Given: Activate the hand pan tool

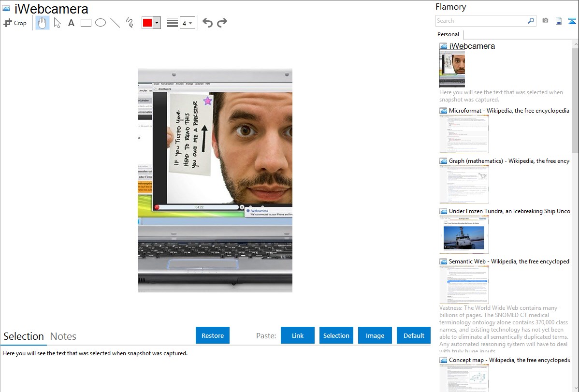Looking at the screenshot, I should [x=43, y=23].
